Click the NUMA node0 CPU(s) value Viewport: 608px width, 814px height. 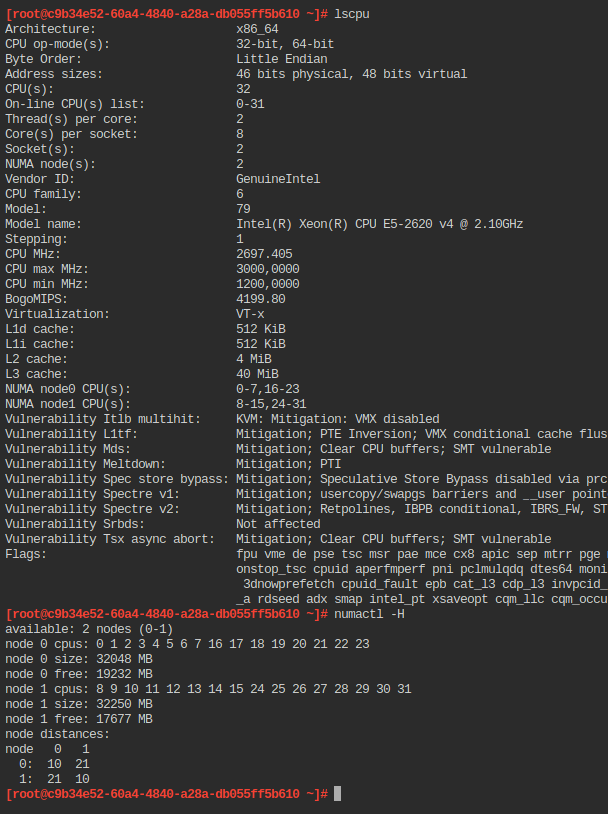pyautogui.click(x=268, y=389)
